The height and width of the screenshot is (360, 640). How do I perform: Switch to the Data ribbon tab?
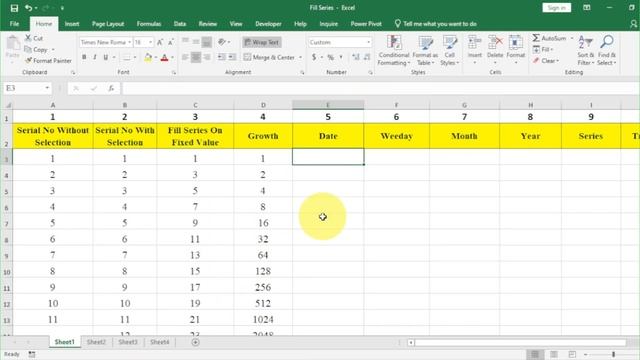click(180, 24)
